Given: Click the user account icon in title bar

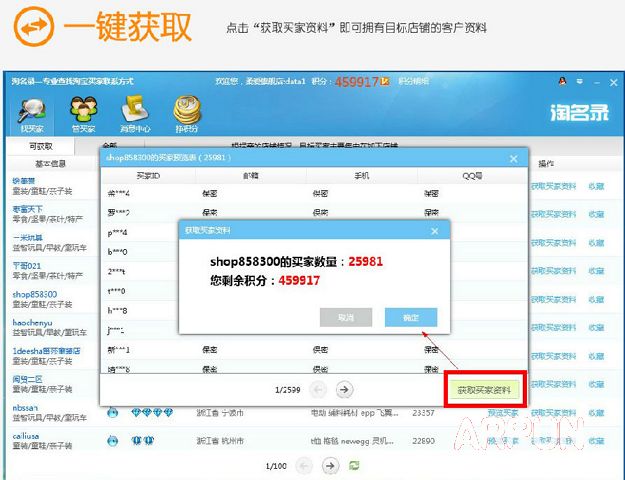Looking at the screenshot, I should pos(562,82).
